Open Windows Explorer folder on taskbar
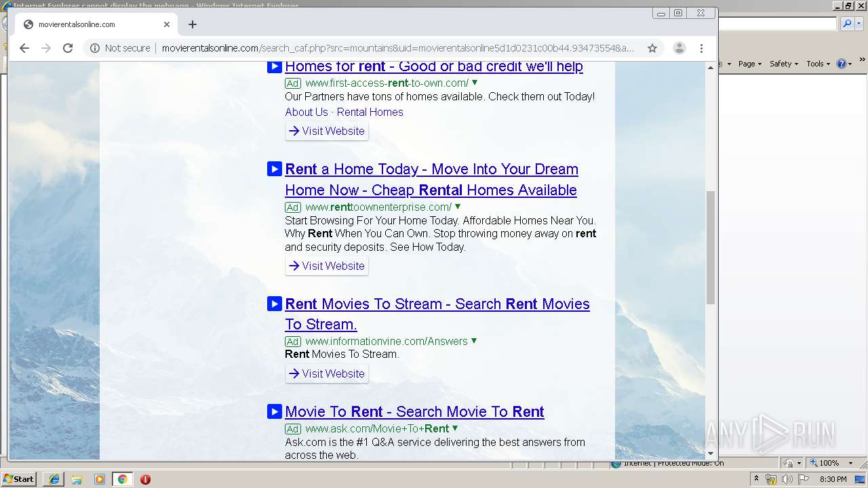The image size is (868, 488). [x=77, y=479]
